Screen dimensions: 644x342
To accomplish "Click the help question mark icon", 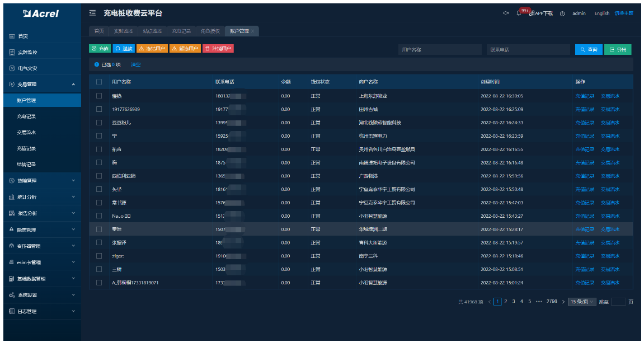I will click(x=562, y=13).
